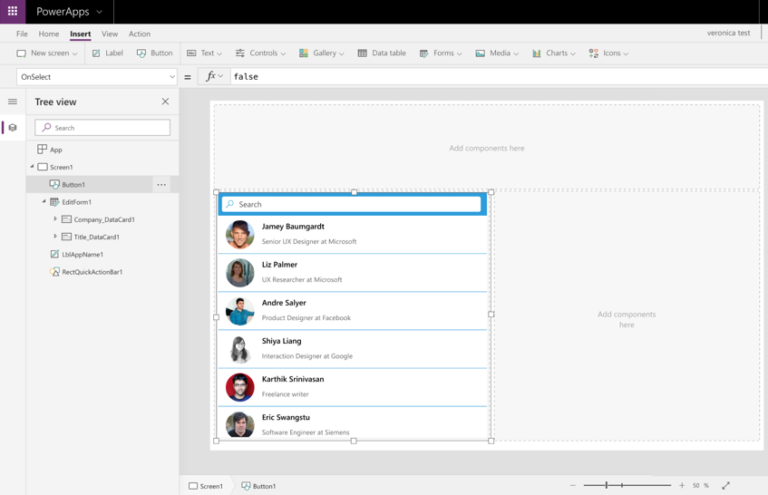768x495 pixels.
Task: Open the OnSelect property dropdown
Action: point(96,77)
